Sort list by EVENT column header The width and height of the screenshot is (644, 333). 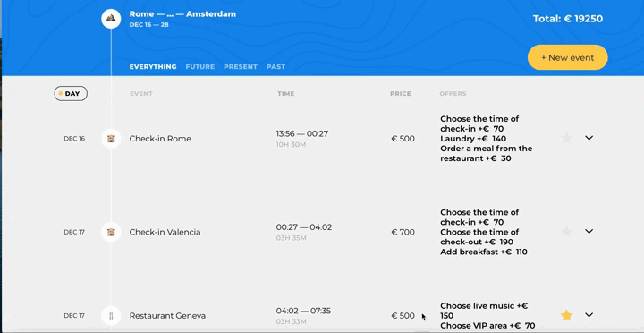141,94
